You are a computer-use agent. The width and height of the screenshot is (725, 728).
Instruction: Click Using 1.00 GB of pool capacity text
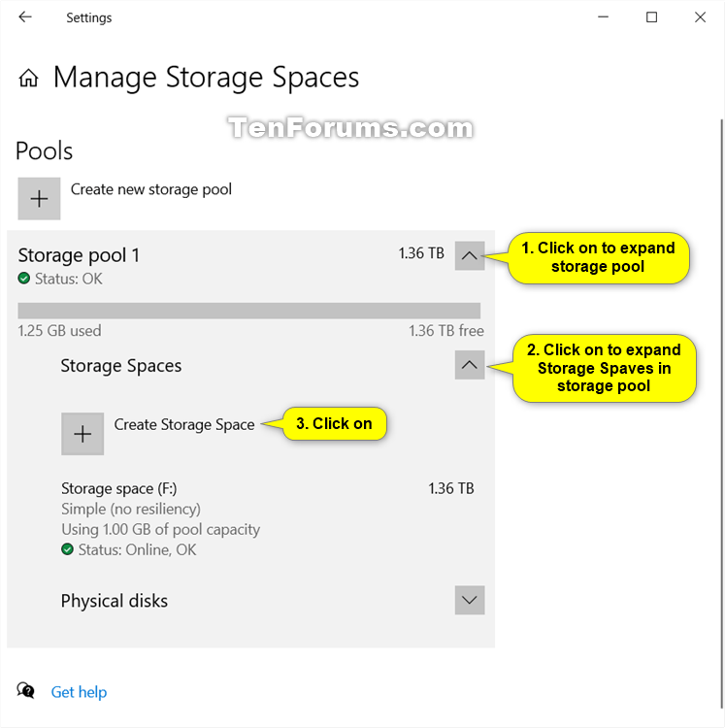point(160,529)
